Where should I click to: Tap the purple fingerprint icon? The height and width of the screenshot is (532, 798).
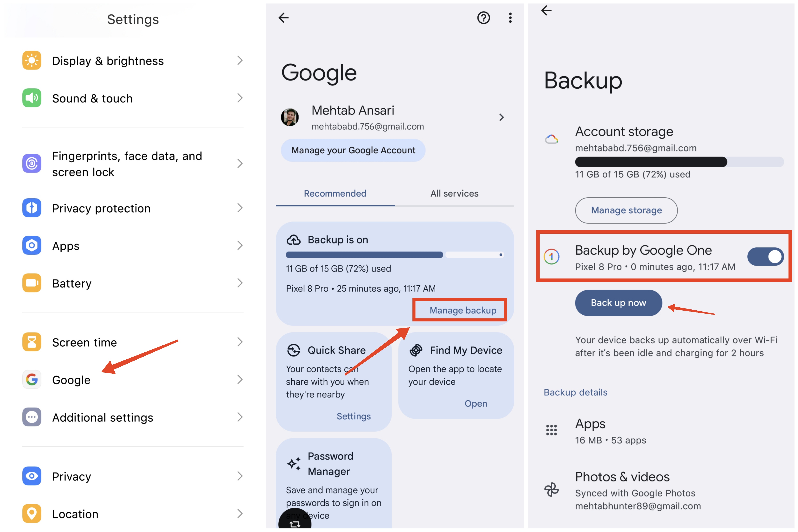point(32,163)
